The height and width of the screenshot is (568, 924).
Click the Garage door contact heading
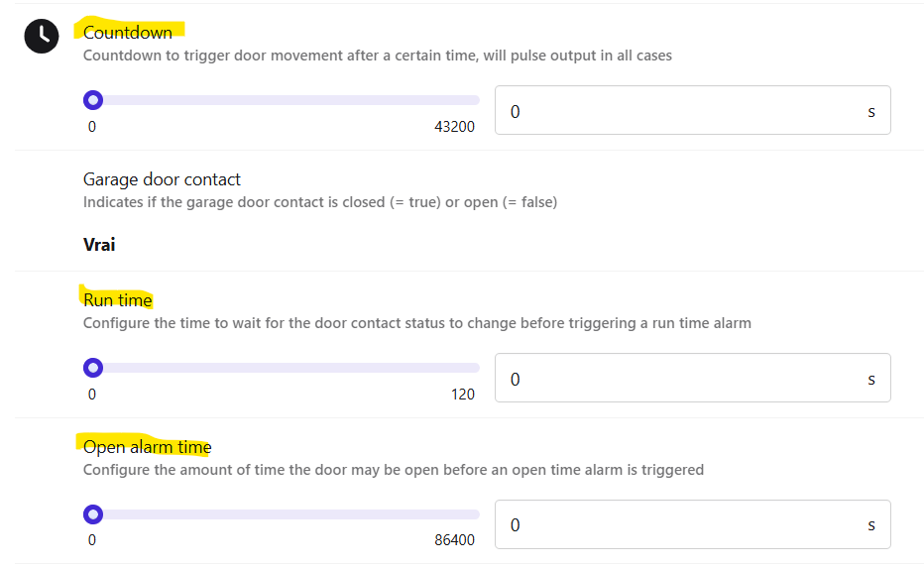(162, 179)
